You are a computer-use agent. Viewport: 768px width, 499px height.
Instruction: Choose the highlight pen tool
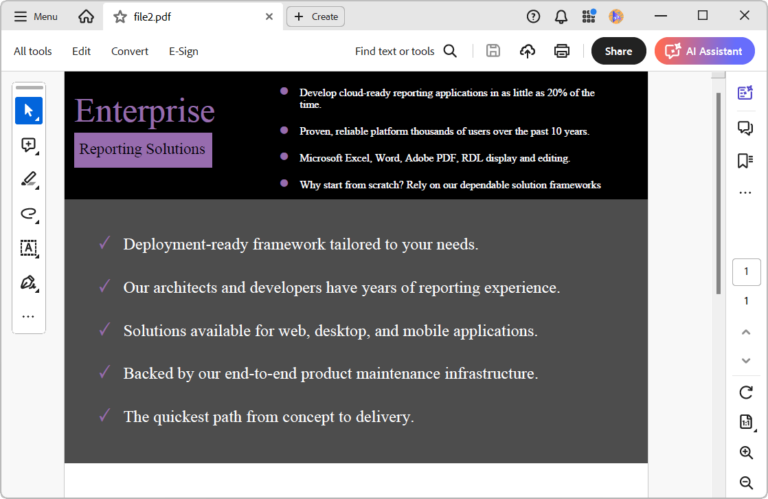click(x=29, y=179)
